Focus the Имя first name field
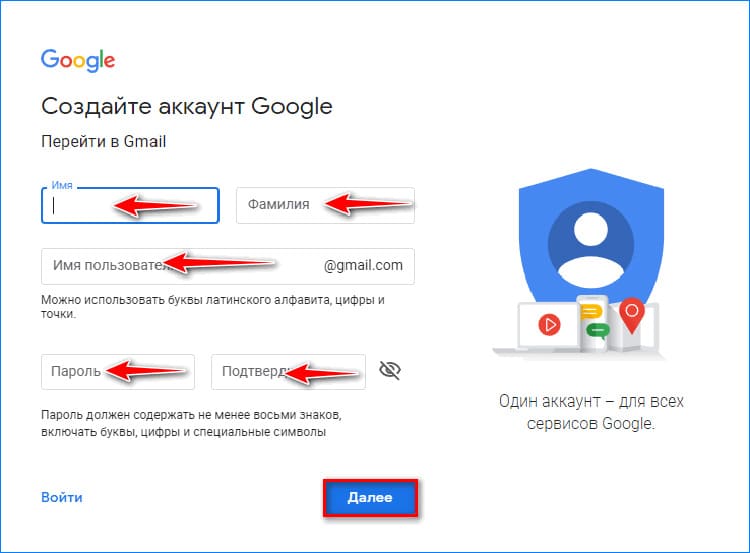This screenshot has height=553, width=750. coord(130,206)
